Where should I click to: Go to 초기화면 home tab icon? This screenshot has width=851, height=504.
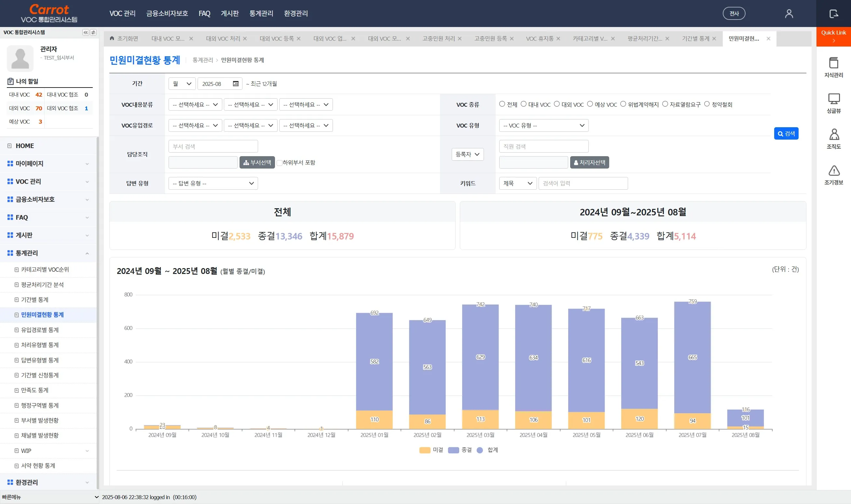click(x=112, y=38)
